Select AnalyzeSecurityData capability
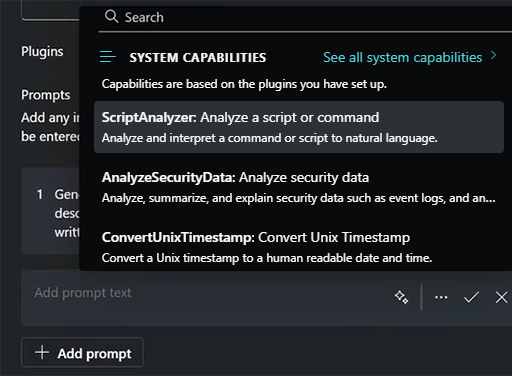The image size is (512, 376). point(299,187)
